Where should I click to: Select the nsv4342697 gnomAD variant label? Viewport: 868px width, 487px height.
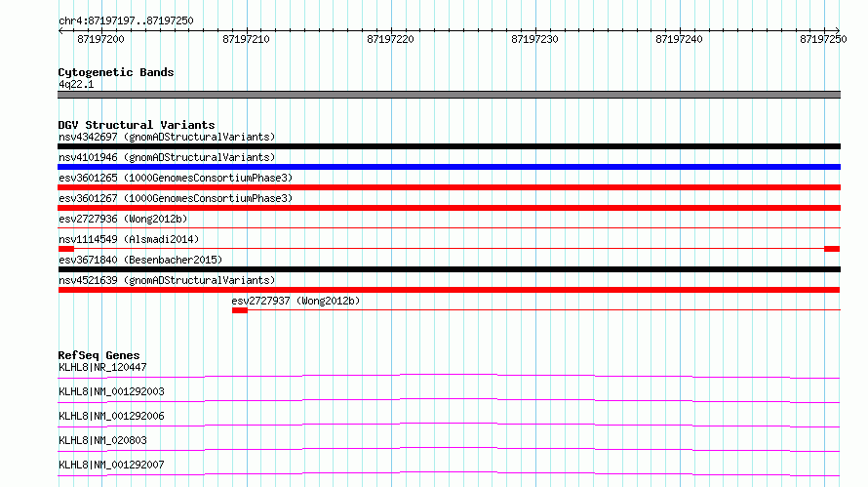coord(167,137)
